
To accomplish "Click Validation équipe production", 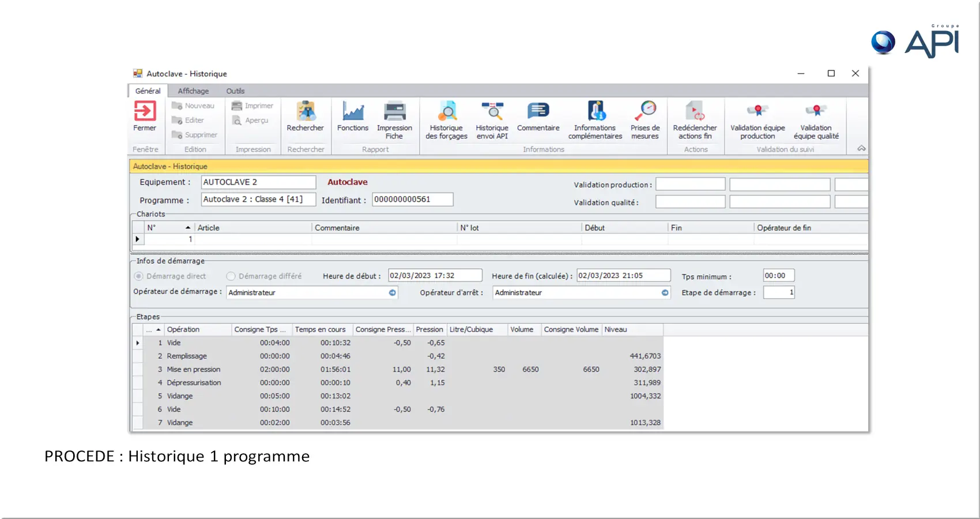I will [x=757, y=111].
